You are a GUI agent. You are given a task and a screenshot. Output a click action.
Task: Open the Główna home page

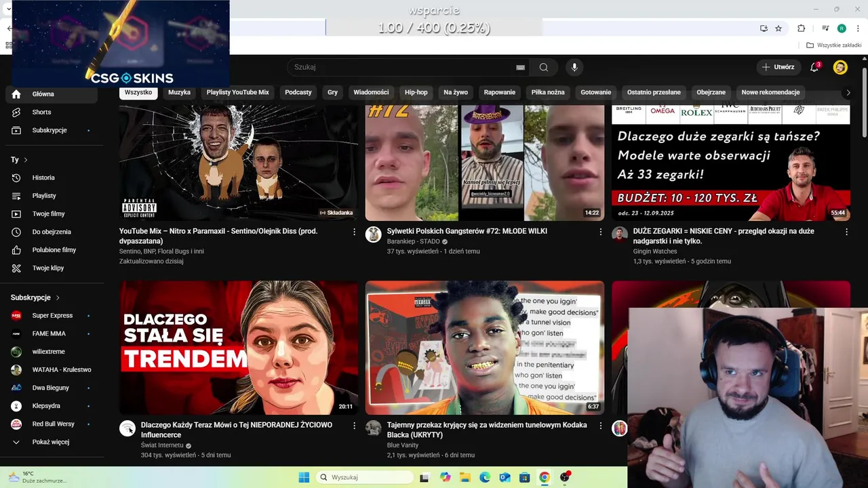coord(52,94)
